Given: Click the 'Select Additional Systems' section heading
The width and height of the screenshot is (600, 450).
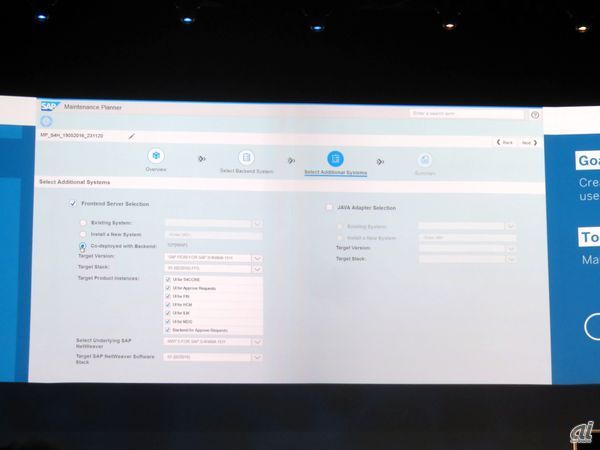Looking at the screenshot, I should point(75,182).
